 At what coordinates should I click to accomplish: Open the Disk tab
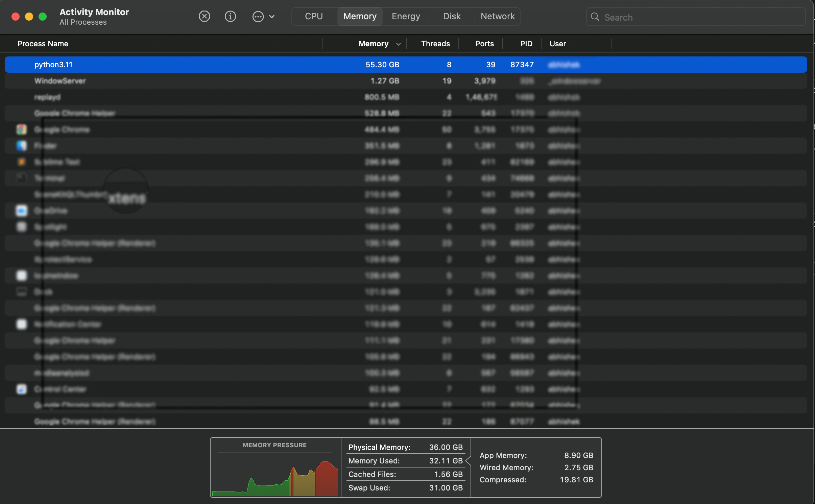pos(452,16)
